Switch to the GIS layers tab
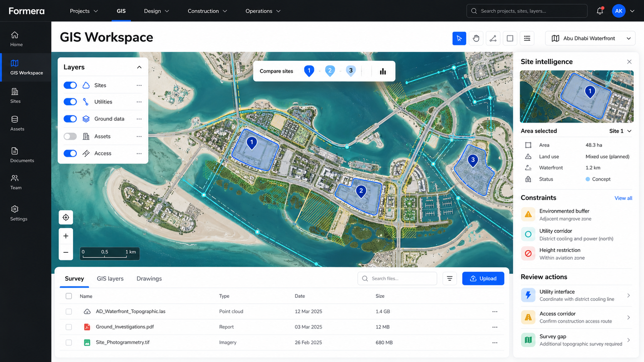 click(110, 279)
